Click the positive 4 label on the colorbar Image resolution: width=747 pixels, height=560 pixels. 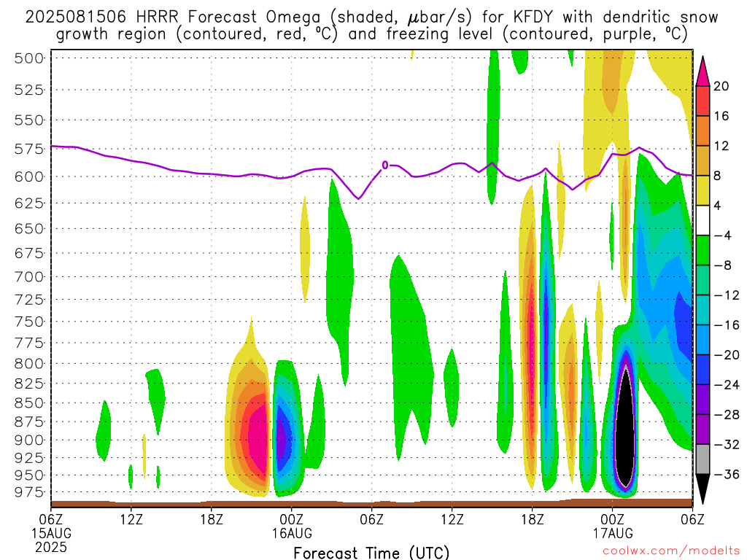tap(718, 206)
